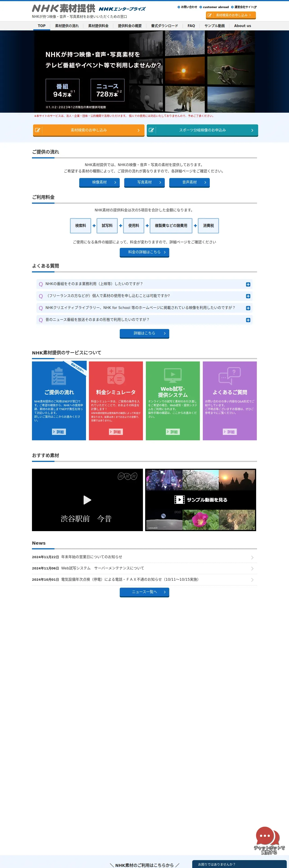Click the NHKエンタープライズ logo
This screenshot has width=289, height=868.
tap(122, 9)
